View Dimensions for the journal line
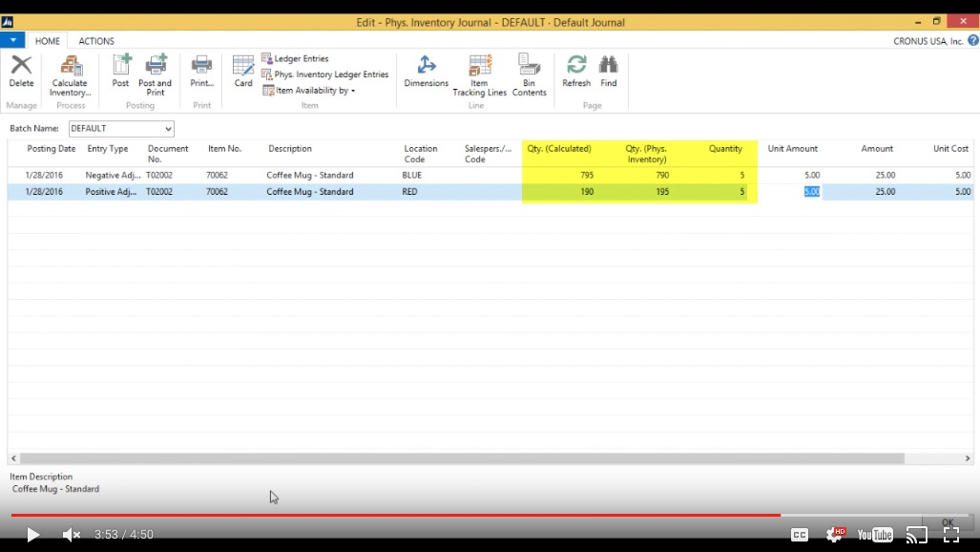Viewport: 980px width, 552px height. click(x=426, y=76)
